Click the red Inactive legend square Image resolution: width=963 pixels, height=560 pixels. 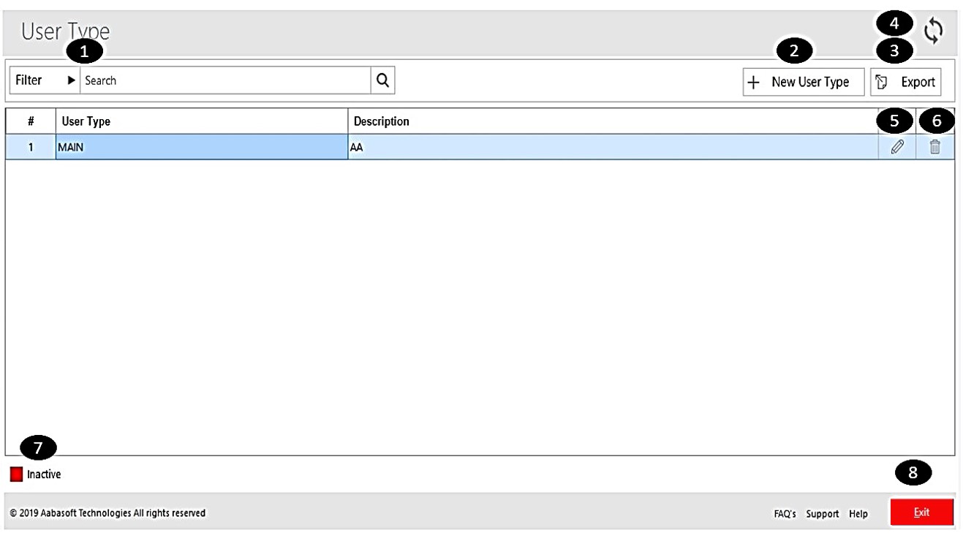click(15, 474)
